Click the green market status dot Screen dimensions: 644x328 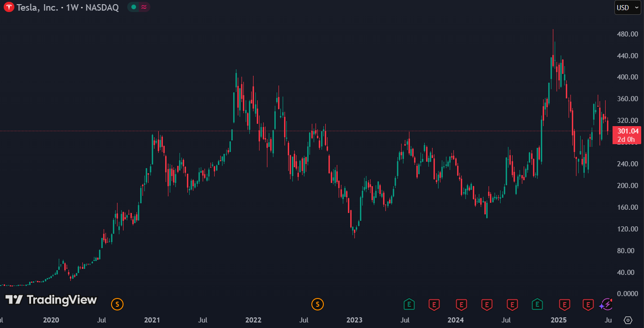pyautogui.click(x=133, y=7)
